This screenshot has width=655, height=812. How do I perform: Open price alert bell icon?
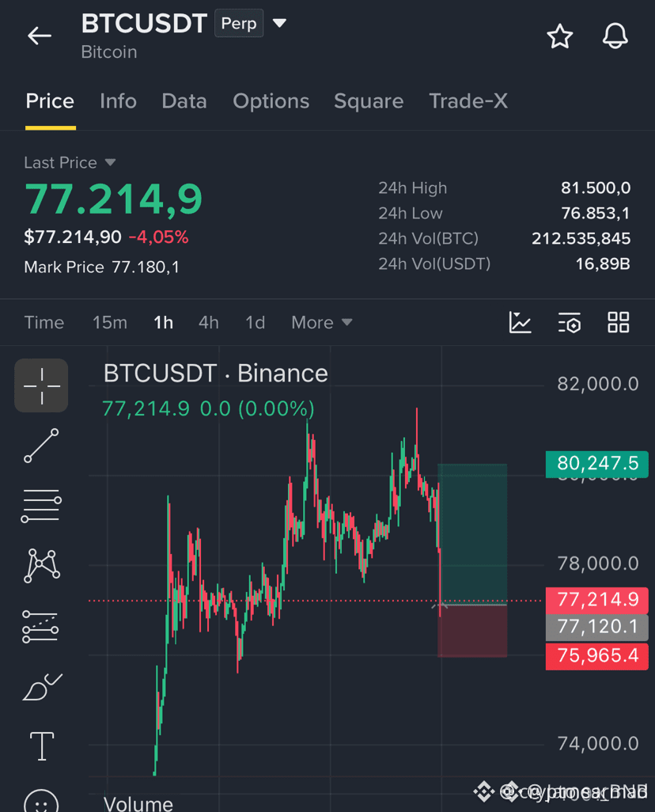click(615, 36)
